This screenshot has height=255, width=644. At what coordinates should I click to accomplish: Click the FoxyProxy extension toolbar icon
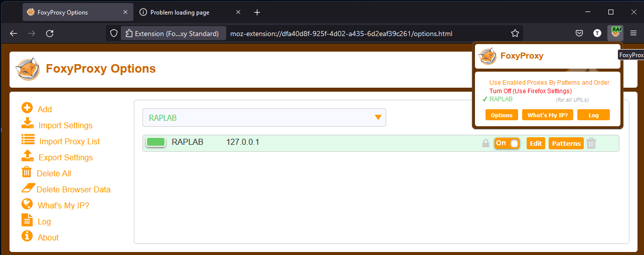pyautogui.click(x=615, y=33)
